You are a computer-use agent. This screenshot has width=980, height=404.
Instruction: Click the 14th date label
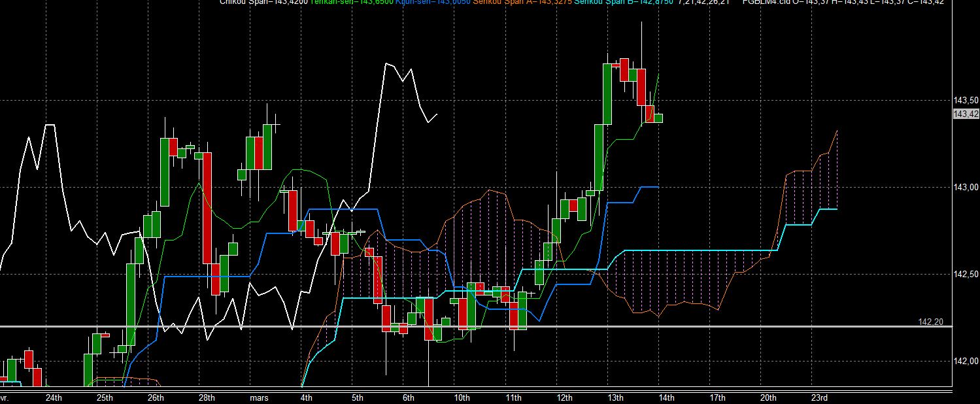(x=667, y=397)
